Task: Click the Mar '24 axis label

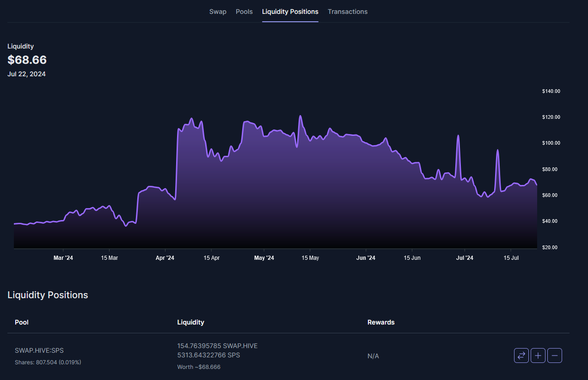Action: [x=63, y=258]
